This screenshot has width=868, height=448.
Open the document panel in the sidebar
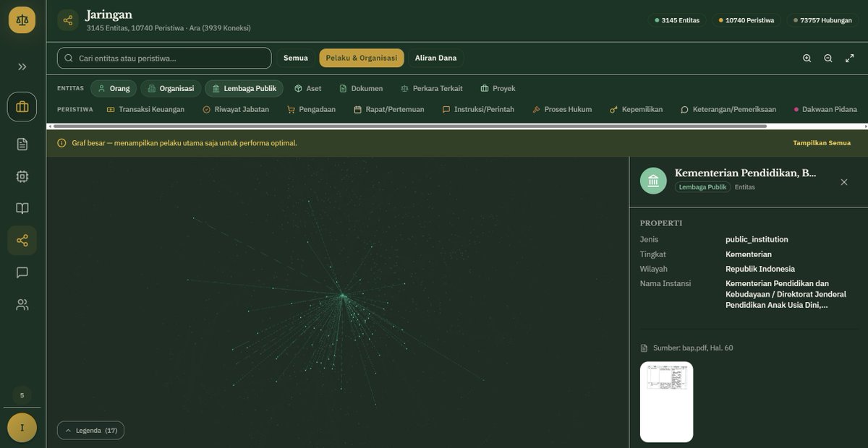coord(22,142)
